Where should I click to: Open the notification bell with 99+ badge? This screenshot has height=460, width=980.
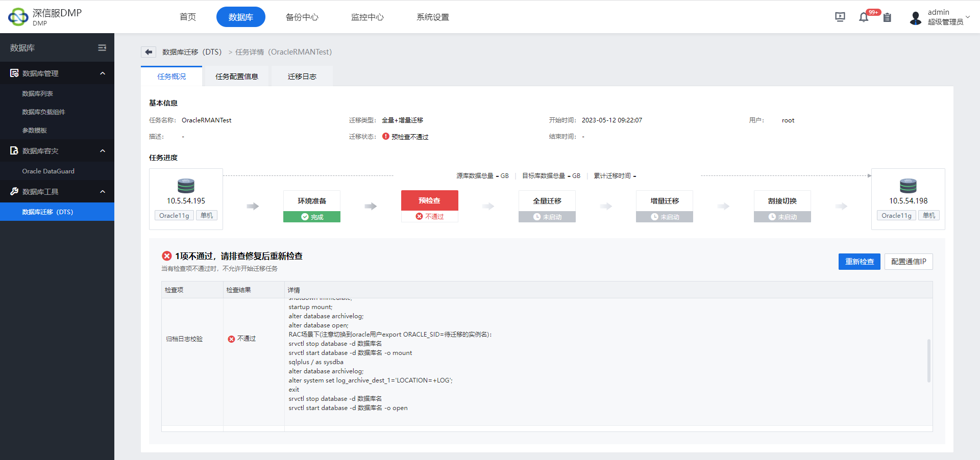coord(864,17)
